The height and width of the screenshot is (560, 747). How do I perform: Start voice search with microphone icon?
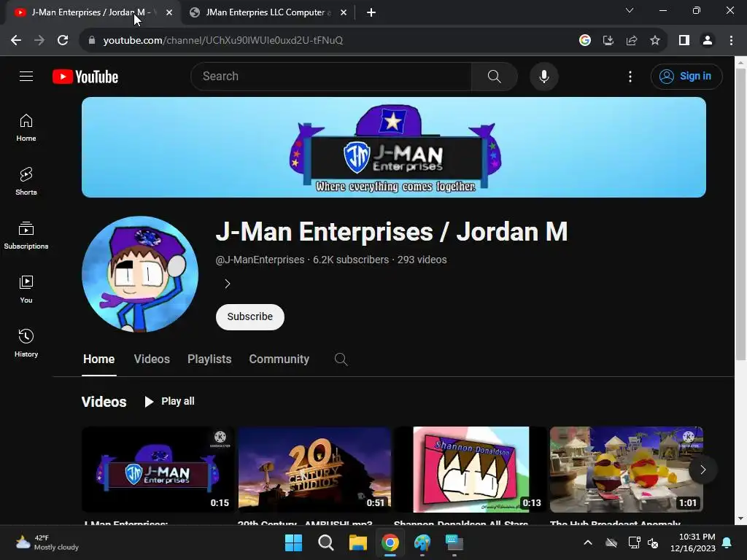click(543, 76)
